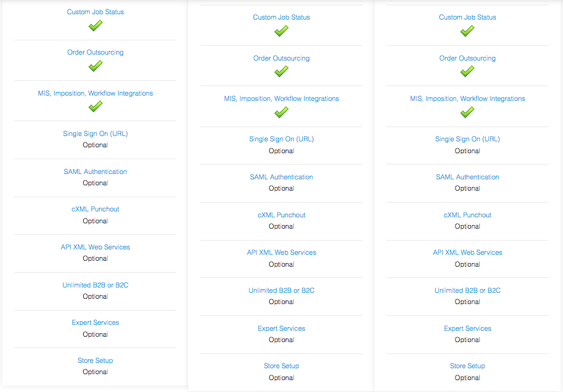Open API XML Web Services link in left column

(x=96, y=247)
